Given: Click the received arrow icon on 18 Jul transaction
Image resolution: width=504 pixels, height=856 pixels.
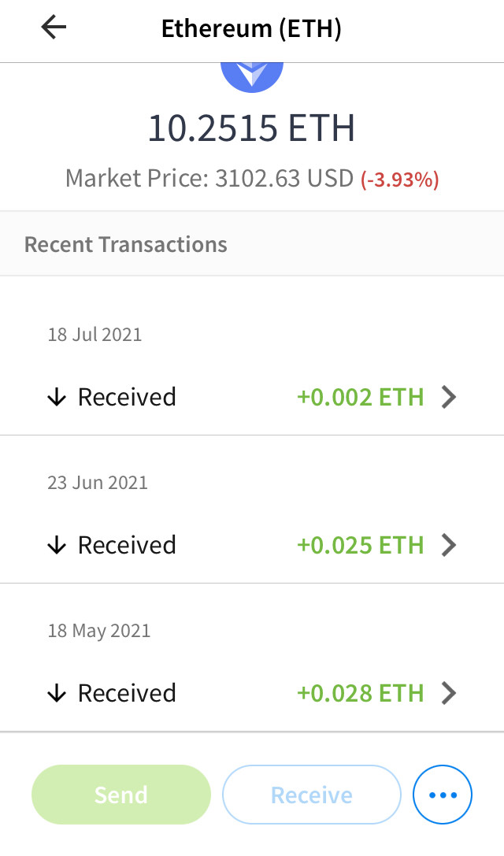Looking at the screenshot, I should [x=56, y=396].
